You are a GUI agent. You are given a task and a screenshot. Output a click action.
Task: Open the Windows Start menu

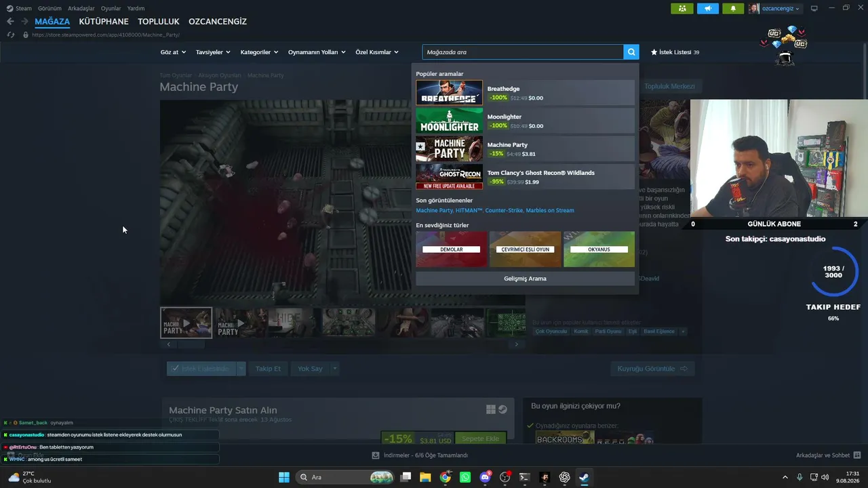pos(284,477)
